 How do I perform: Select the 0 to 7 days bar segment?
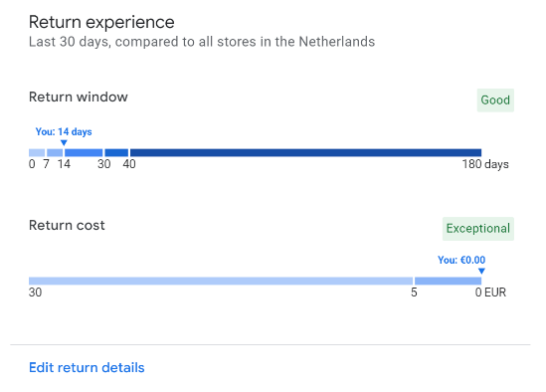pyautogui.click(x=37, y=152)
